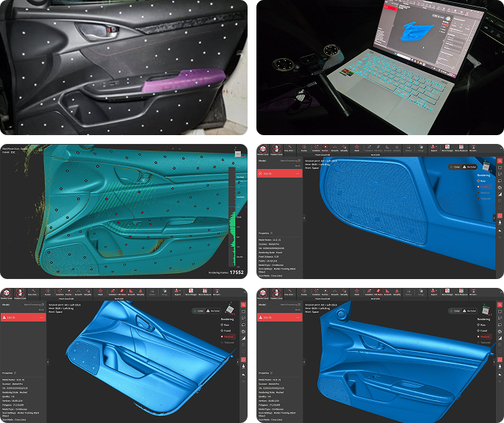Click Color button in angled door view window
504x423 pixels.
tap(200, 311)
